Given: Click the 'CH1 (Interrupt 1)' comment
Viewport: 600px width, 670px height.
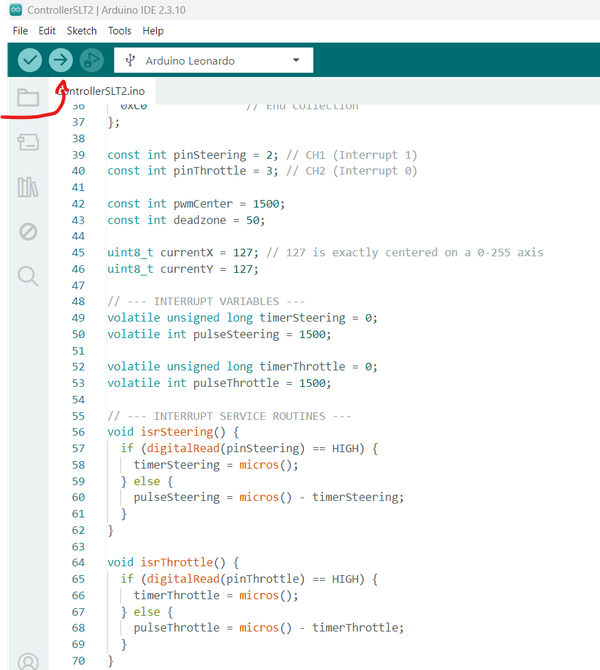Looking at the screenshot, I should point(352,155).
